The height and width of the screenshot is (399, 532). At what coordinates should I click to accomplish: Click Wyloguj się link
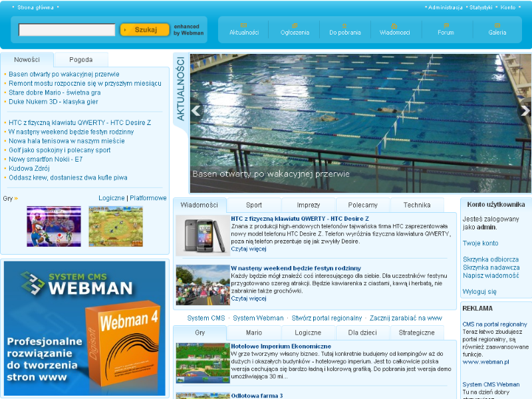[x=479, y=291]
